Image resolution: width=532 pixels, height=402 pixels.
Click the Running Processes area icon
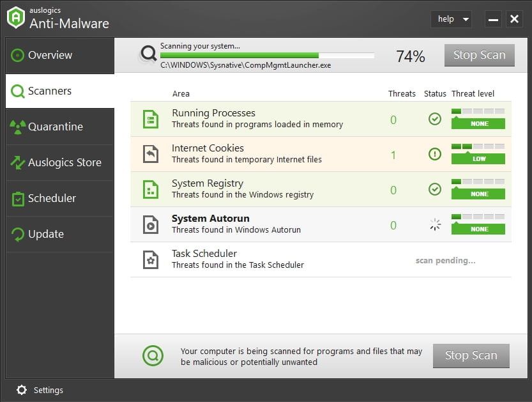pos(151,119)
